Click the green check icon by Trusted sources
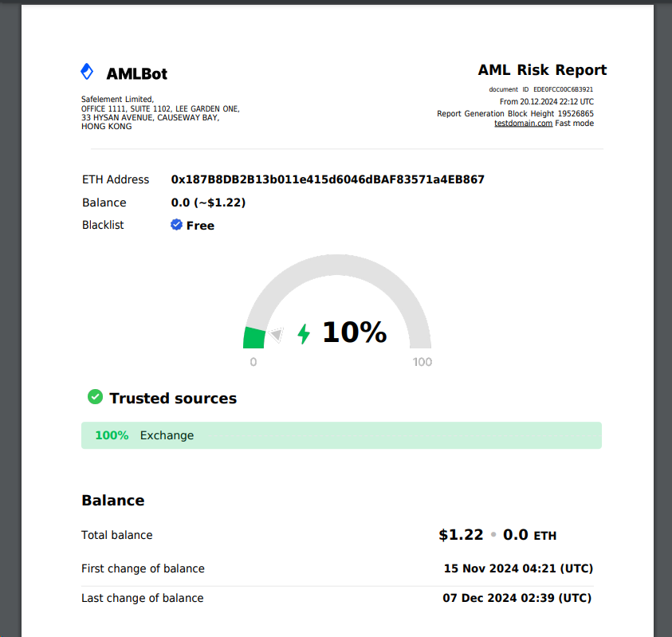The height and width of the screenshot is (637, 672). pyautogui.click(x=95, y=397)
